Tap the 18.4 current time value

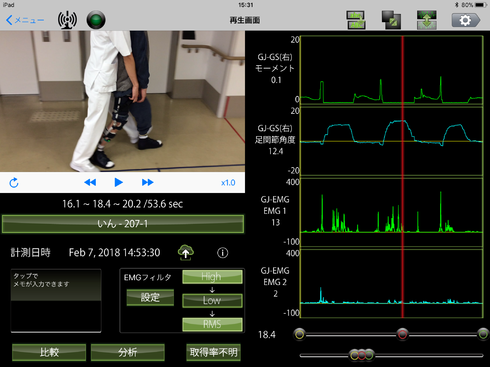267,334
